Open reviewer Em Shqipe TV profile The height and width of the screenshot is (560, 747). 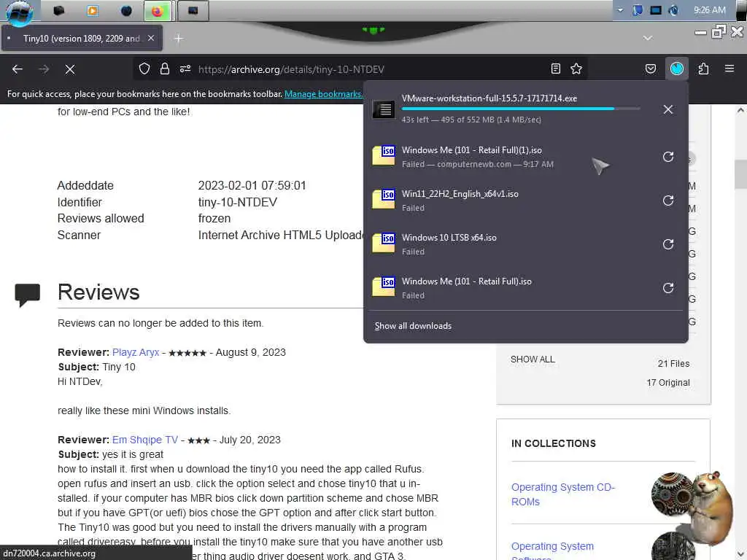(x=145, y=440)
